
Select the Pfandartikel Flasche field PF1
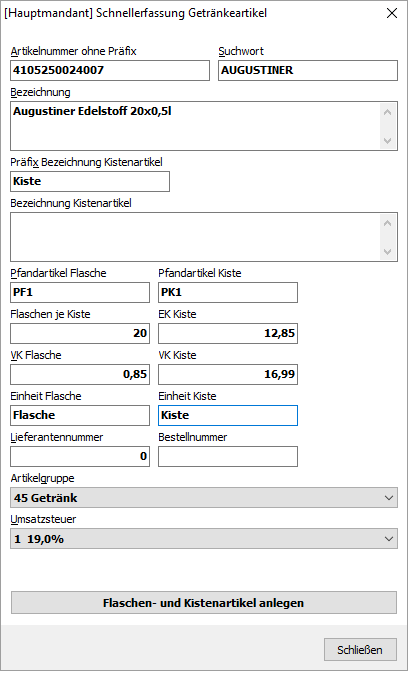(80, 292)
